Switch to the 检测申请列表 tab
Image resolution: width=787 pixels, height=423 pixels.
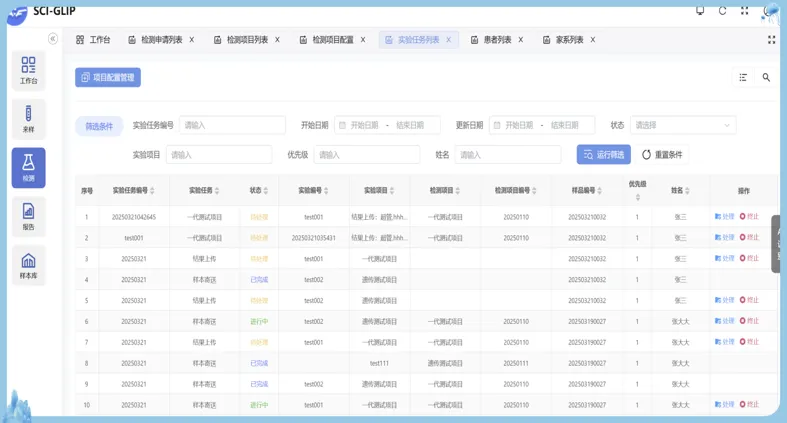click(161, 40)
